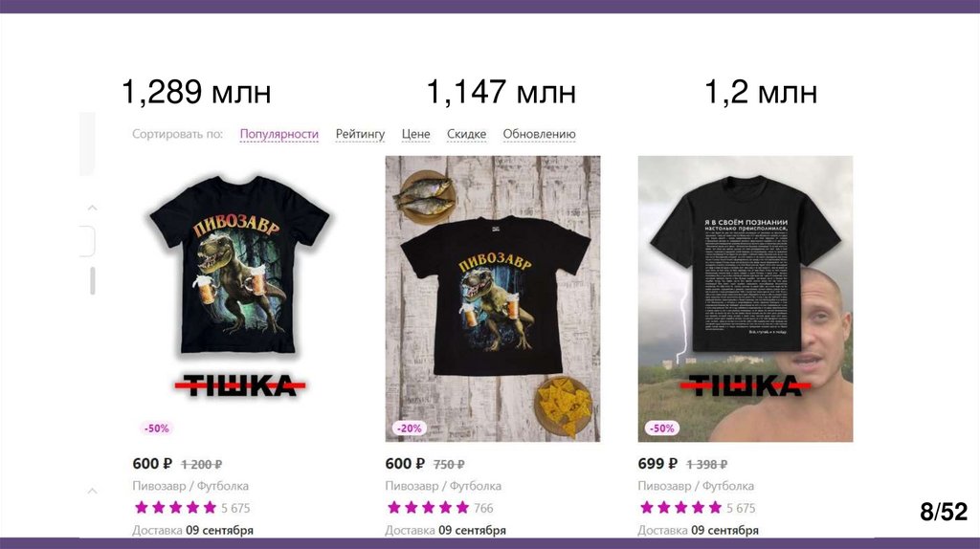Open 766 reviews star rating
This screenshot has height=549, width=980.
tap(428, 508)
